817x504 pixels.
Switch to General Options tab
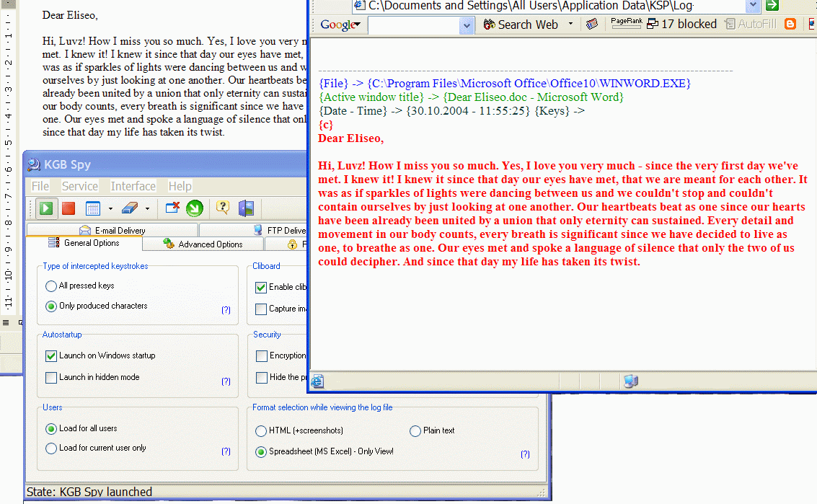click(x=84, y=243)
